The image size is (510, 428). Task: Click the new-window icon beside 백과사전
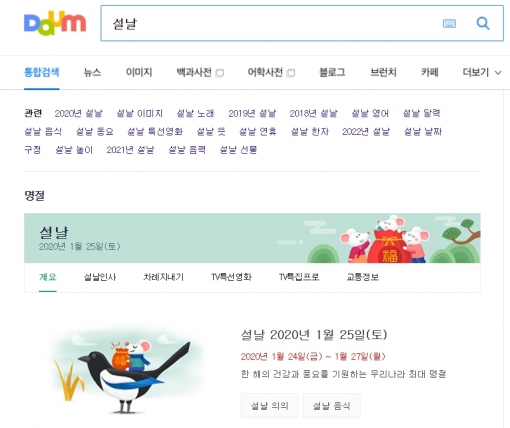pos(219,73)
